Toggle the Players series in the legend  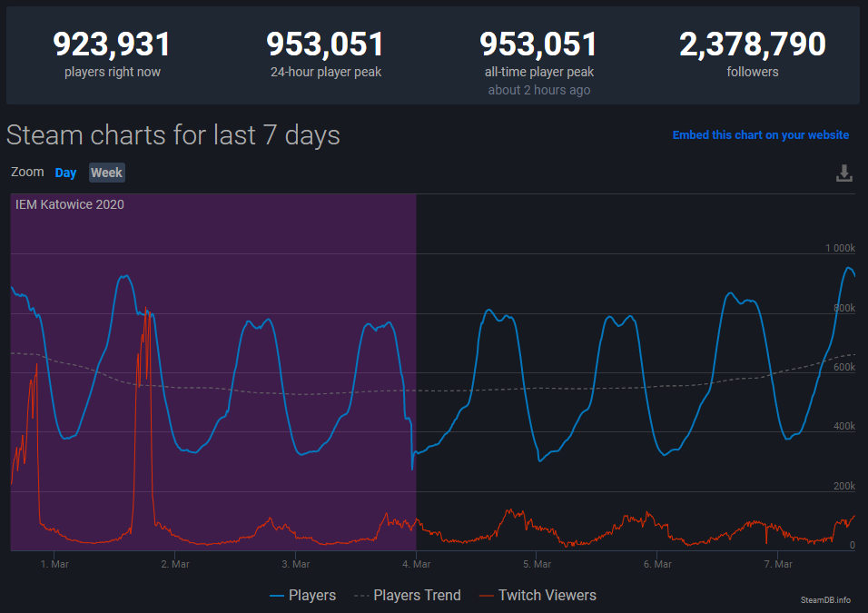pos(303,595)
